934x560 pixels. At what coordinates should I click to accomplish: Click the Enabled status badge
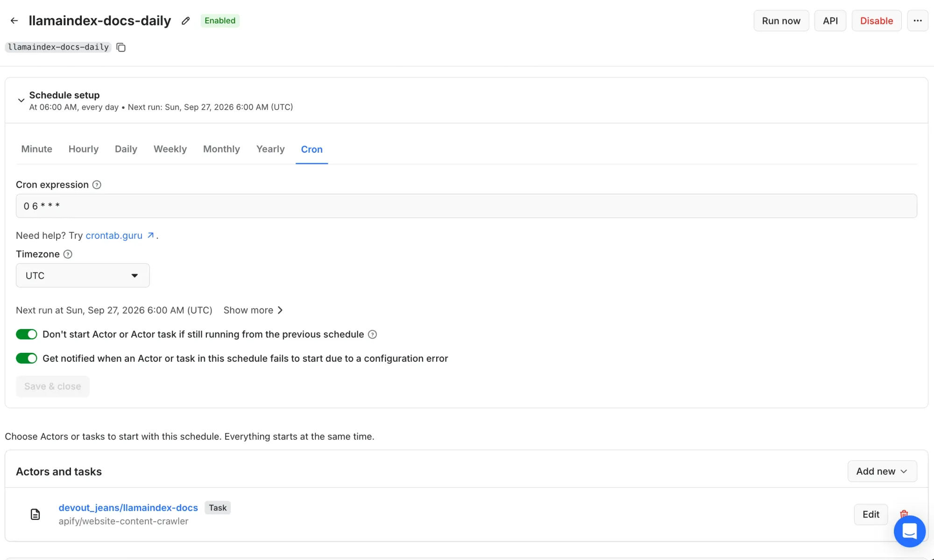220,21
